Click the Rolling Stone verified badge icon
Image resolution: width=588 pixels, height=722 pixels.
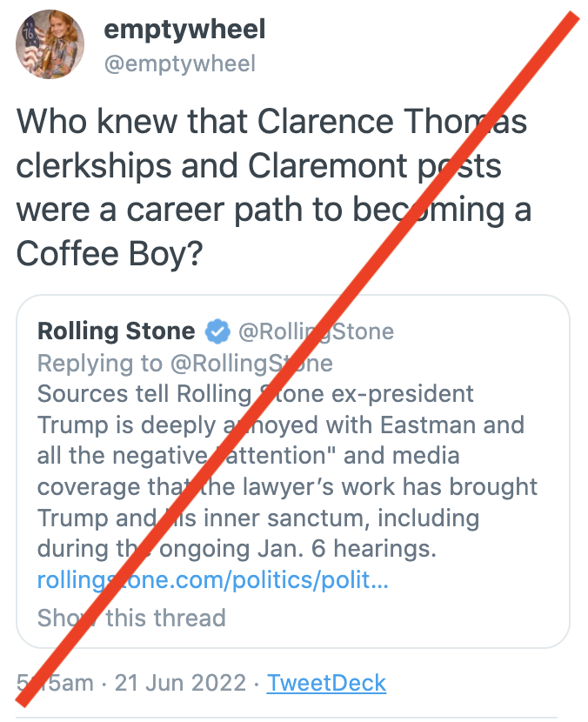tap(217, 331)
